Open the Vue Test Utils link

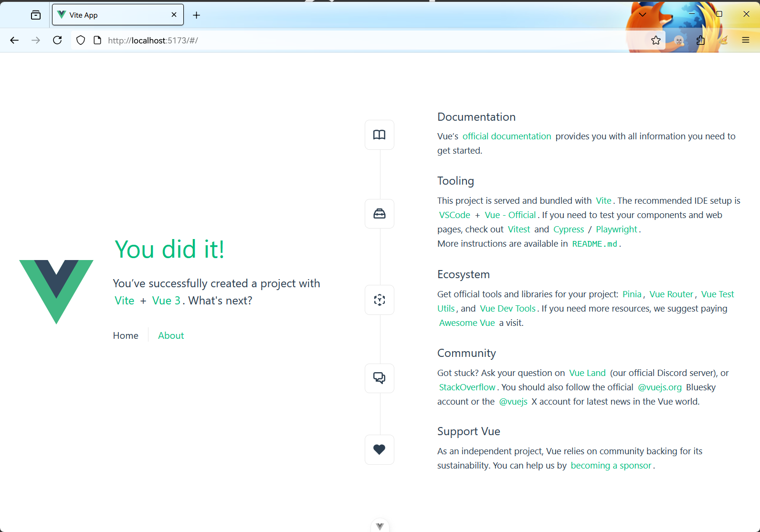[718, 294]
